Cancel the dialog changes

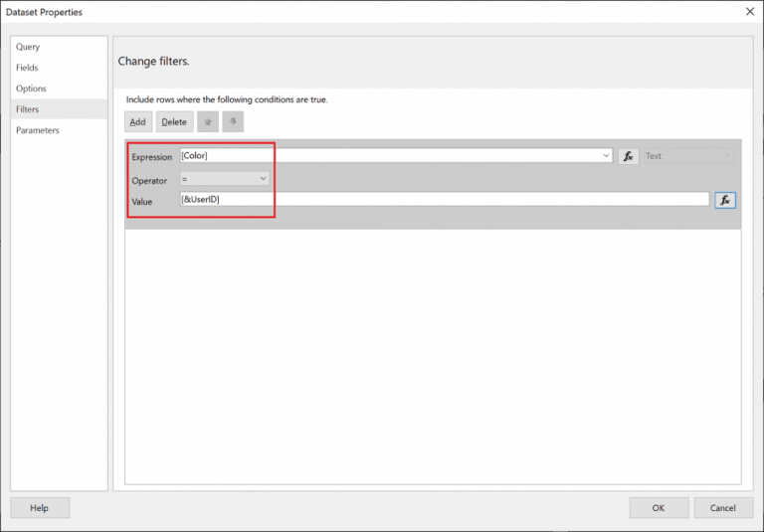(722, 508)
